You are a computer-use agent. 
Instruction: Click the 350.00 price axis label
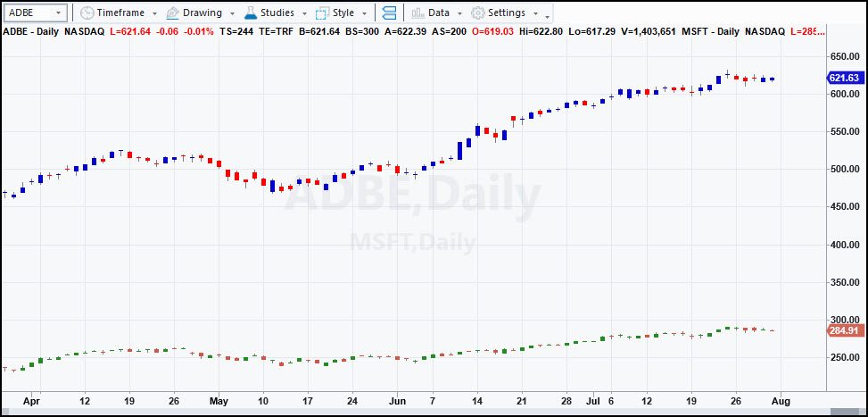[x=844, y=282]
